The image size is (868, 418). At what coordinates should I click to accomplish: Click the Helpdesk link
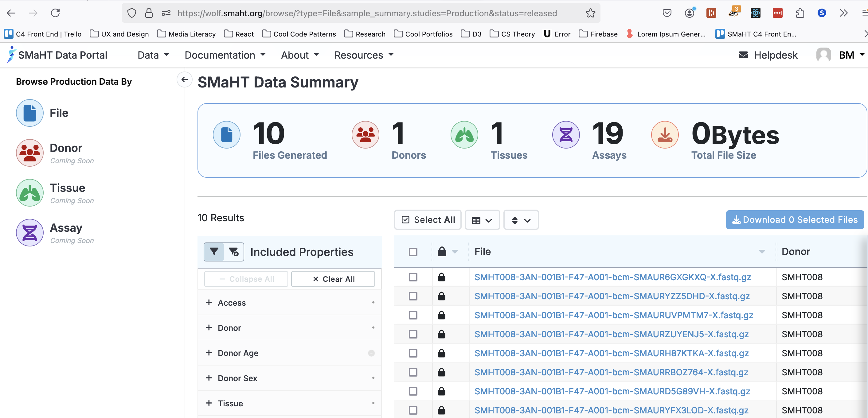point(775,55)
